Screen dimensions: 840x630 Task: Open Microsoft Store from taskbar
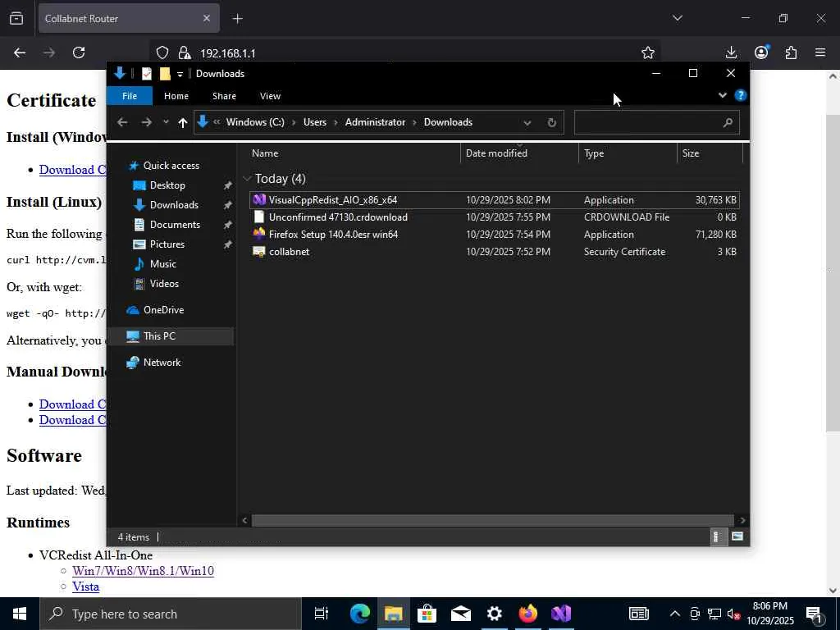(427, 614)
